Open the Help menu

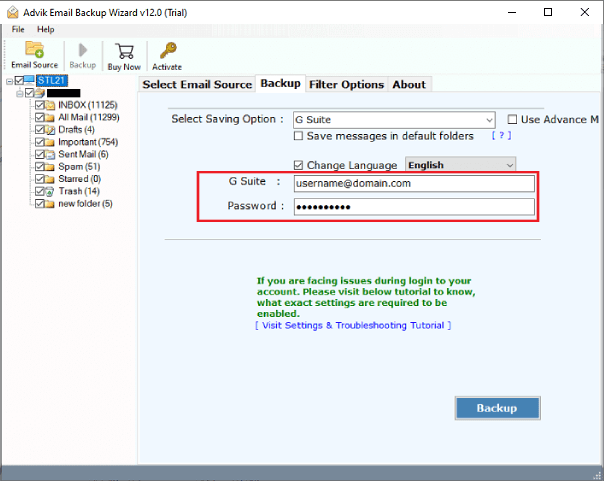[45, 29]
